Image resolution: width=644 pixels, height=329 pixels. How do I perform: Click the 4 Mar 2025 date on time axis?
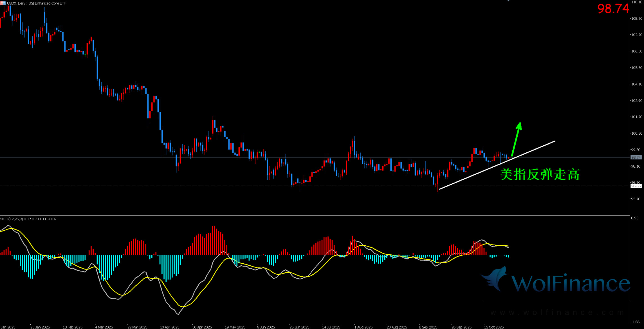tap(104, 327)
